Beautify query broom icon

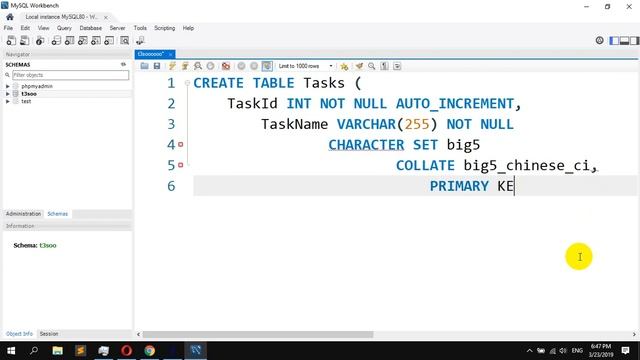tap(359, 66)
